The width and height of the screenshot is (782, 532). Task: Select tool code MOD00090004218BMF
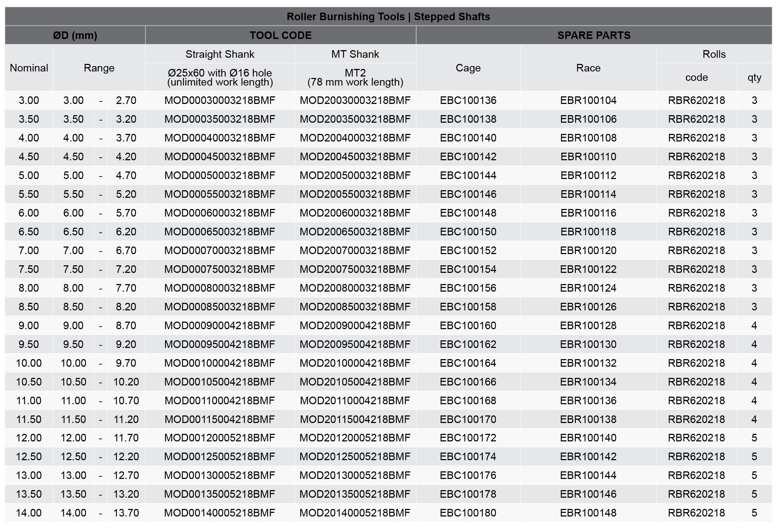tap(220, 326)
